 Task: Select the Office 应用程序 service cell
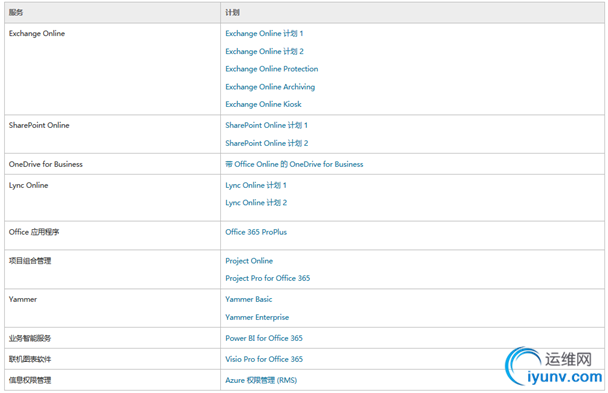(x=112, y=236)
